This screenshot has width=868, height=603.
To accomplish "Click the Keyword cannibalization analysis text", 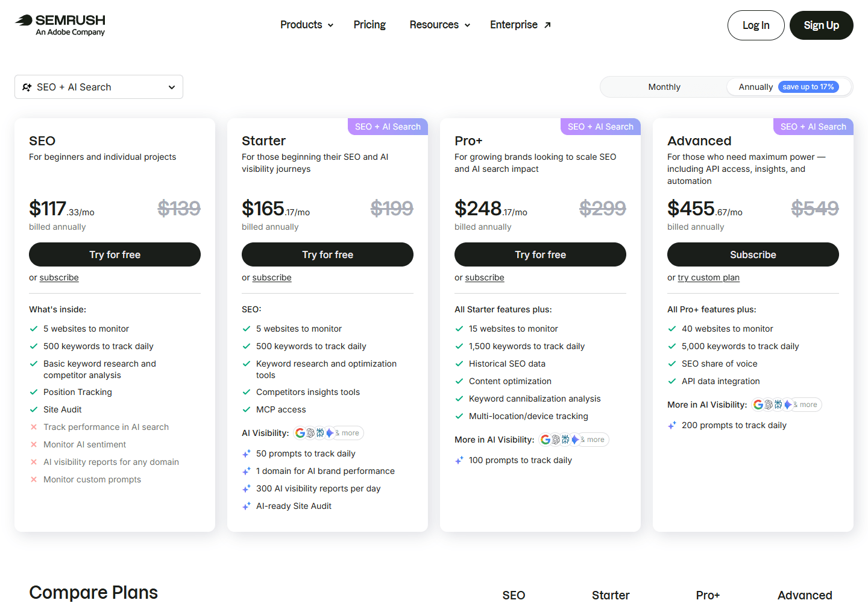I will click(535, 399).
